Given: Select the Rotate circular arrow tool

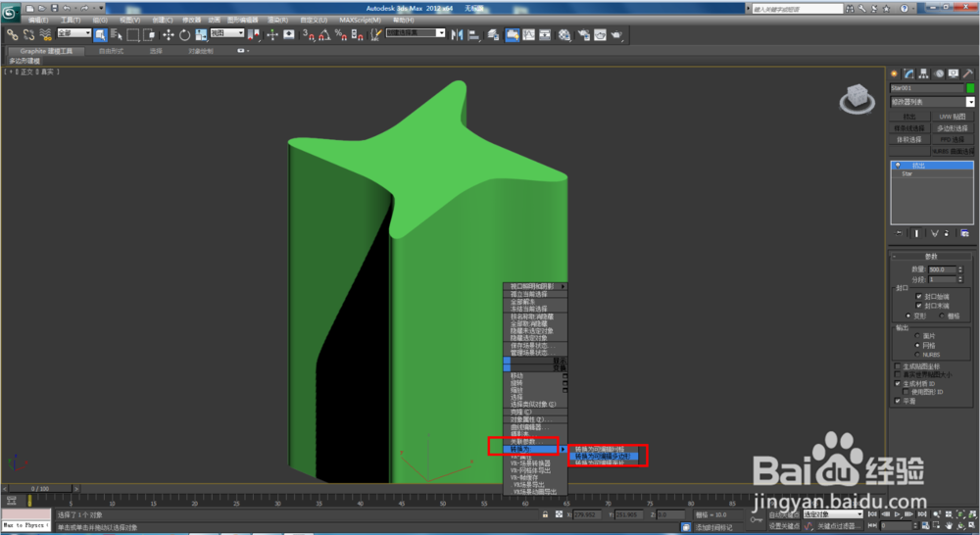Looking at the screenshot, I should [185, 35].
